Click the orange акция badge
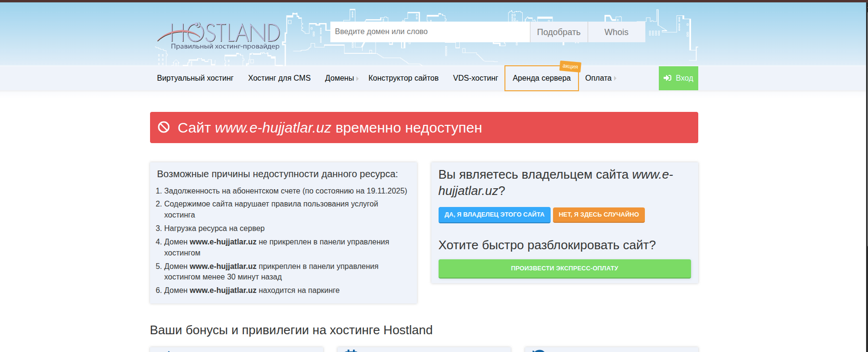Viewport: 868px width, 352px height. click(570, 66)
